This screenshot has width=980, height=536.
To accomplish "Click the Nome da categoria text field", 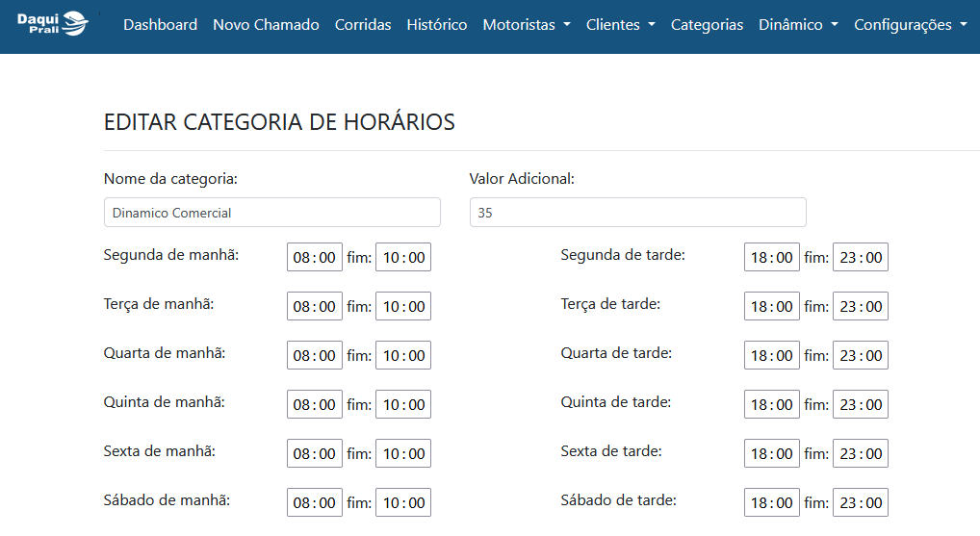I will (x=271, y=213).
